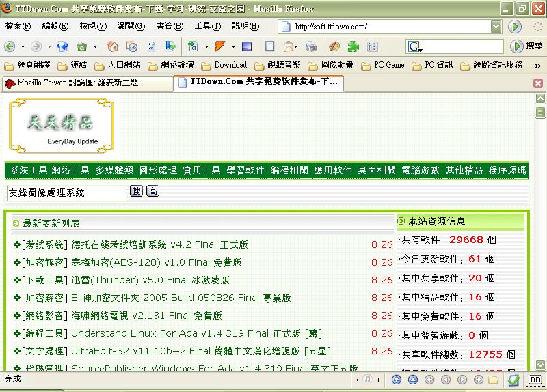Expand the dropdown beside KT icon
This screenshot has width=547, height=392.
(x=206, y=46)
